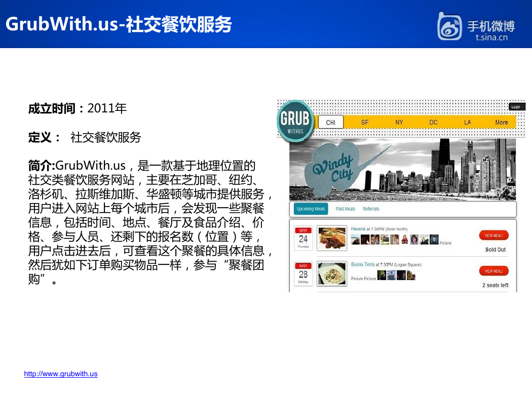Click the round GRUB WITHUS logo

[x=295, y=121]
